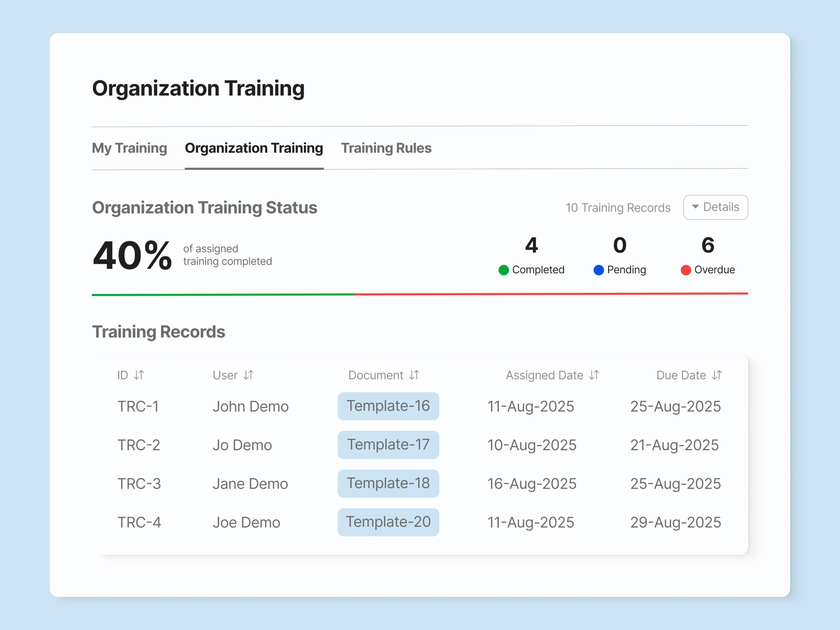Sort records by Document column icon
Image resolution: width=840 pixels, height=630 pixels.
tap(414, 375)
